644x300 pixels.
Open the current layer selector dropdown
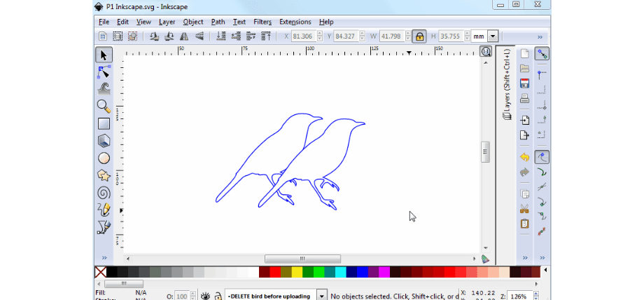323,296
